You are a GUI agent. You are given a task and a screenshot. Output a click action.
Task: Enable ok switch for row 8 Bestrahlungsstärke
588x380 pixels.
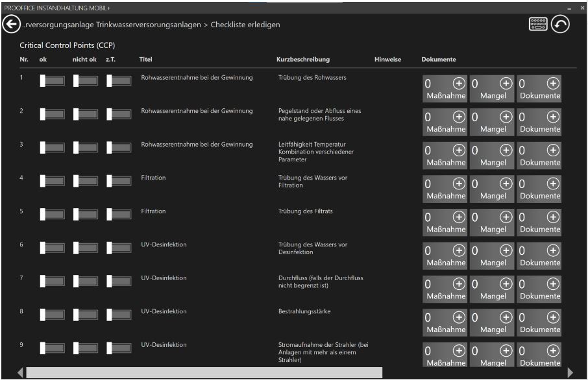[52, 315]
